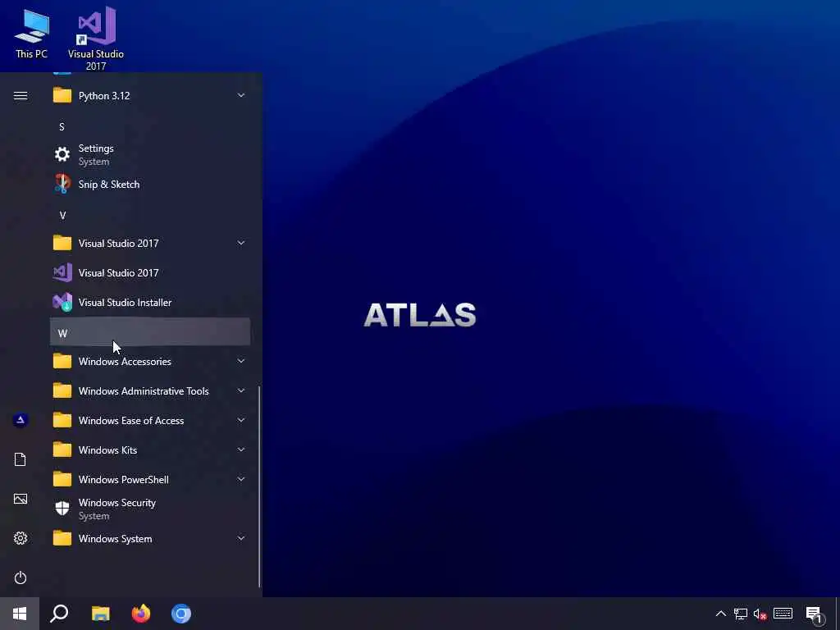
Task: Click Show desktop strip at taskbar edge
Action: point(838,614)
